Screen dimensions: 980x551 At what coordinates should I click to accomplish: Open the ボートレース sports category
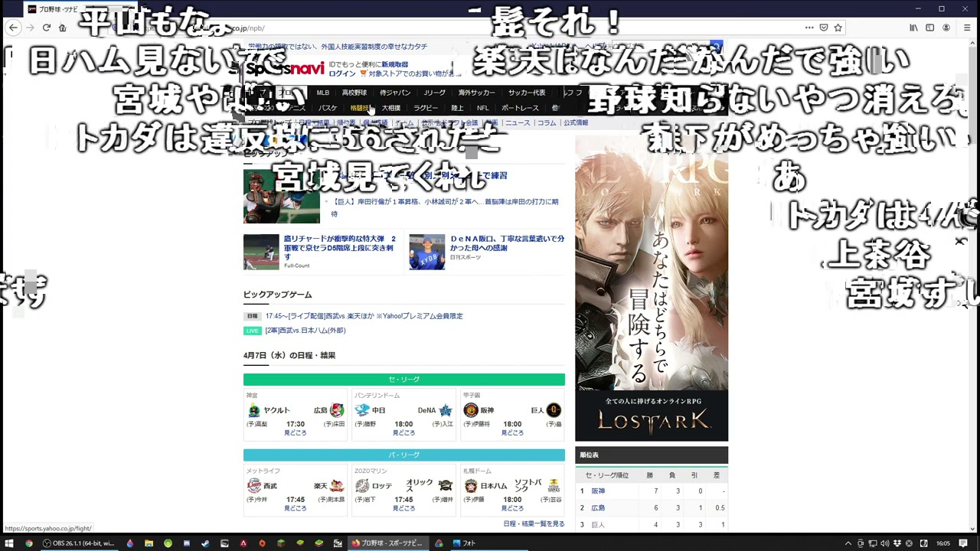(x=520, y=108)
